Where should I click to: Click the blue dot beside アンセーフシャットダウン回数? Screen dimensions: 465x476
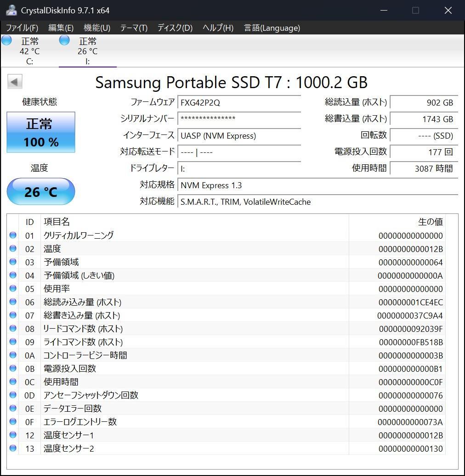pos(13,395)
